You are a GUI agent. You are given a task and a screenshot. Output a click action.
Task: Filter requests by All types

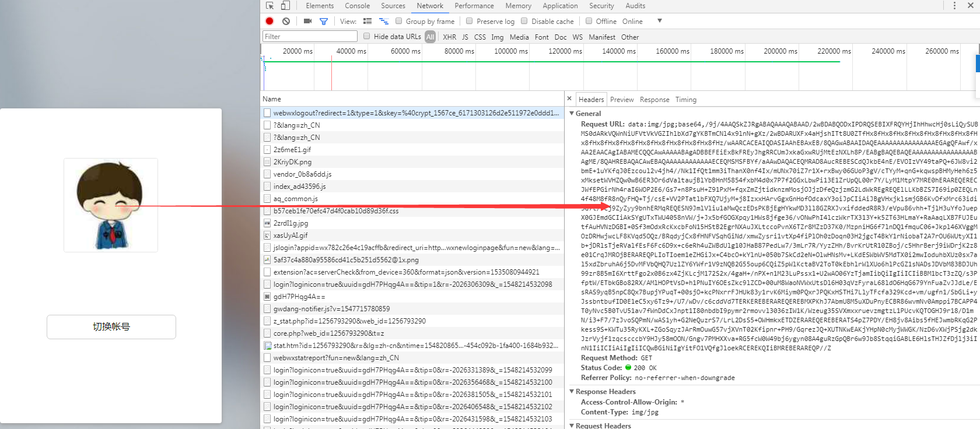430,37
